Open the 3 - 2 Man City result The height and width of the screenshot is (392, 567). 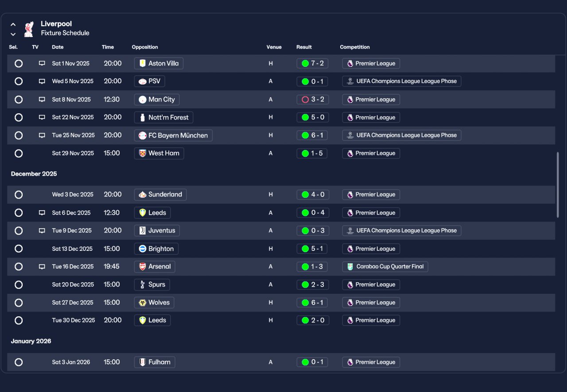(312, 100)
